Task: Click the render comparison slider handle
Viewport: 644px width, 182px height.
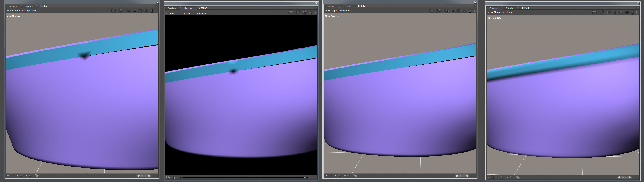Action: (x=304, y=177)
